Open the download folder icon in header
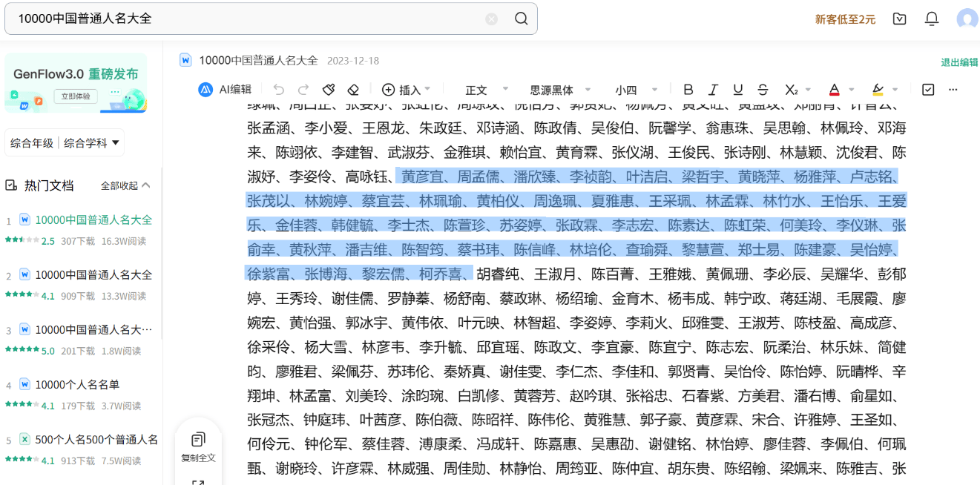The width and height of the screenshot is (980, 485). coord(900,19)
